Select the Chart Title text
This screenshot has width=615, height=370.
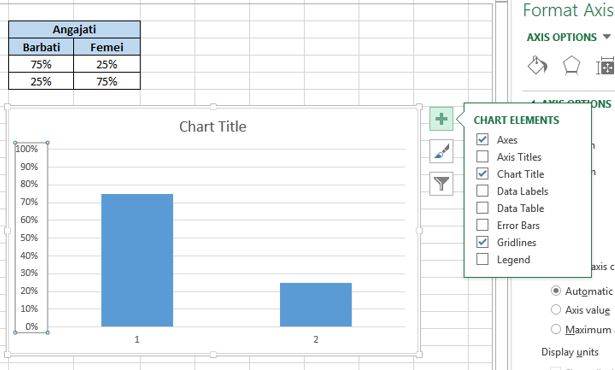point(213,126)
